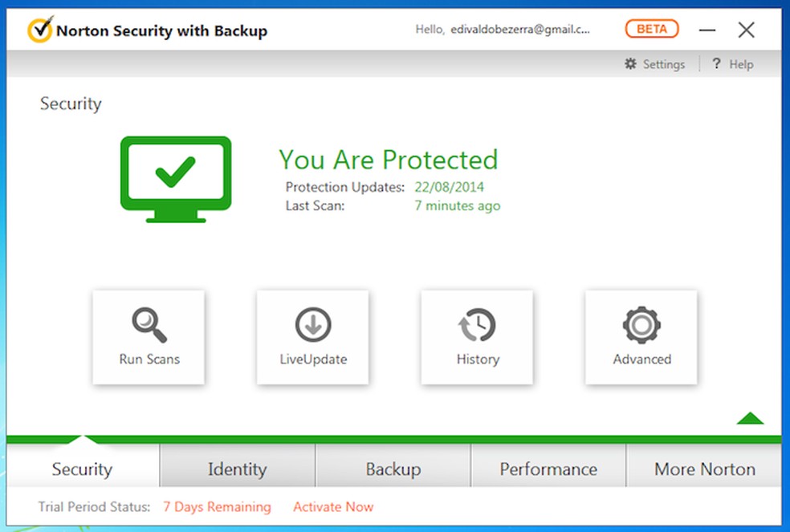Click the Norton checkmark logo
790x532 pixels.
coord(40,30)
